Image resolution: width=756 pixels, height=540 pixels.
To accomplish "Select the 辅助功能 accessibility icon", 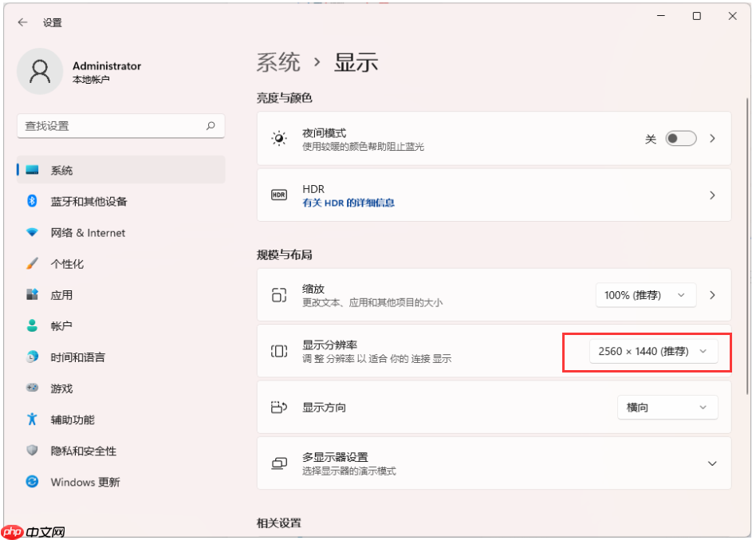I will point(32,420).
